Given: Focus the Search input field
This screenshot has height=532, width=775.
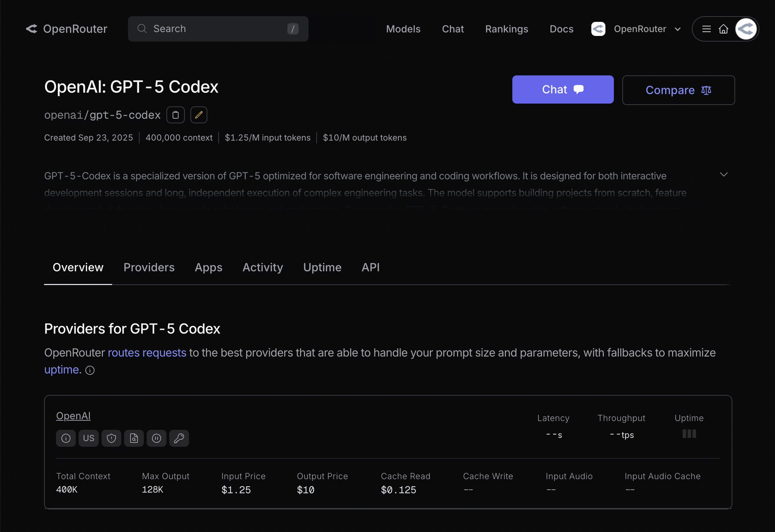Looking at the screenshot, I should 218,29.
